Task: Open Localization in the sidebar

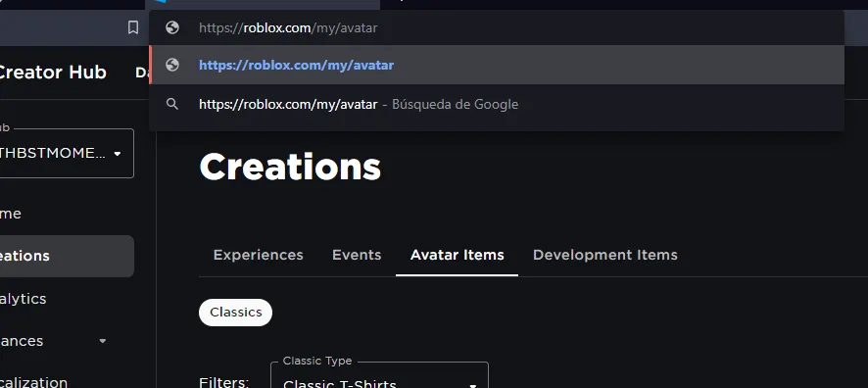Action: (x=33, y=382)
